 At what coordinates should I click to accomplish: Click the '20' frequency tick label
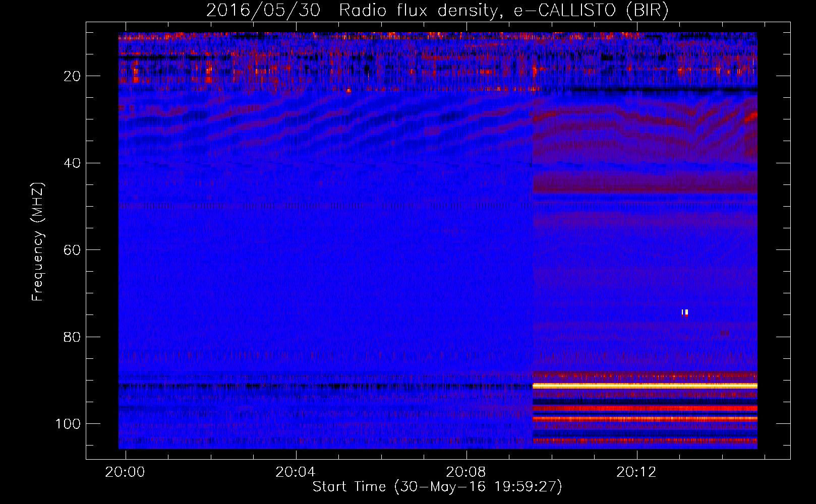point(72,76)
